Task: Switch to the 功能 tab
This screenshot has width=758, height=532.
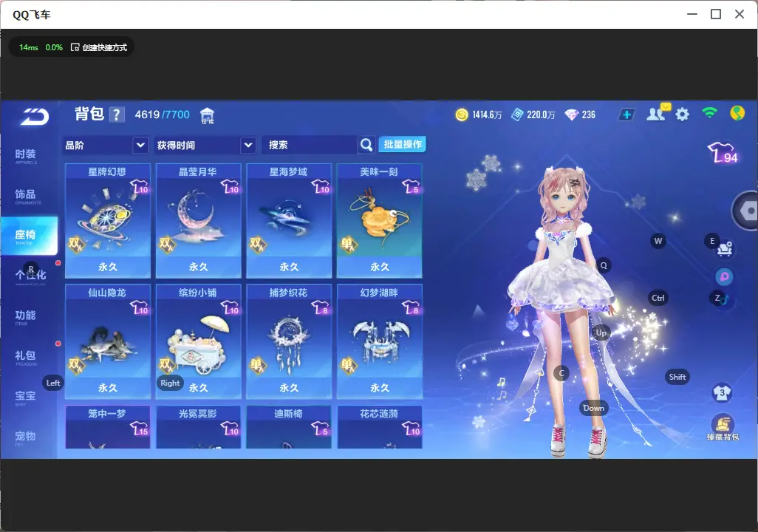Action: pos(26,316)
